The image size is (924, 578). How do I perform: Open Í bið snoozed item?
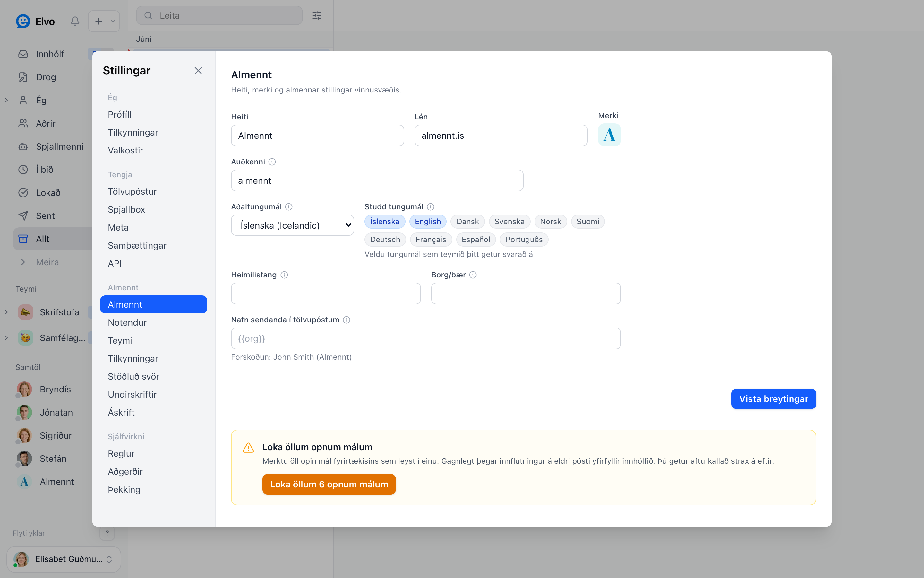click(44, 169)
